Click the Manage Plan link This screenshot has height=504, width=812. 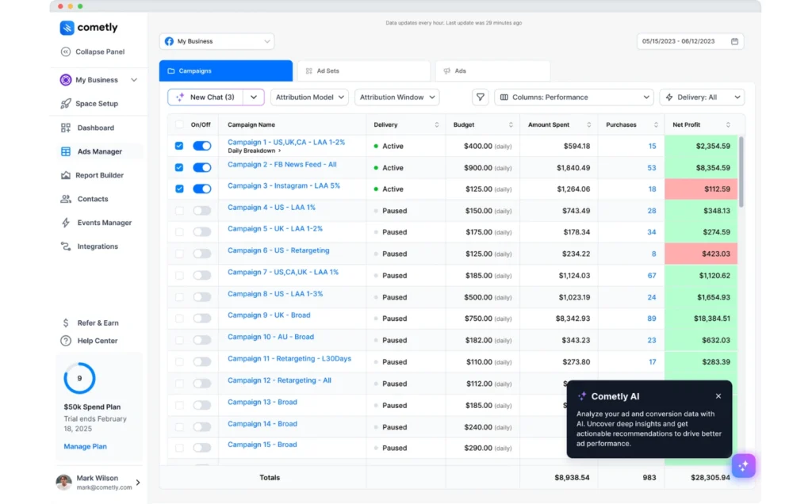click(85, 447)
